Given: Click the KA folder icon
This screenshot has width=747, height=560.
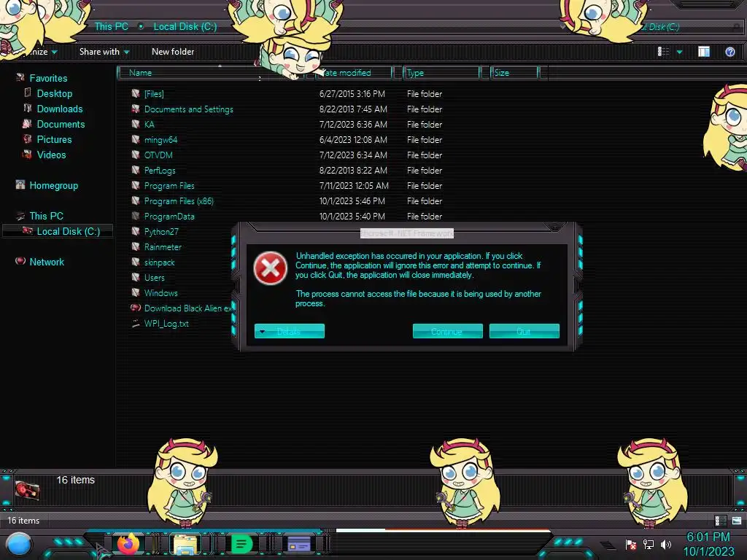Looking at the screenshot, I should coord(136,124).
